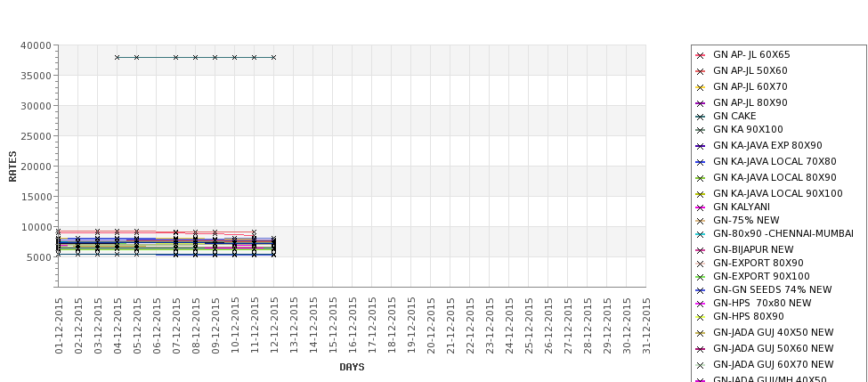Click the 5000 rate axis label

39,257
